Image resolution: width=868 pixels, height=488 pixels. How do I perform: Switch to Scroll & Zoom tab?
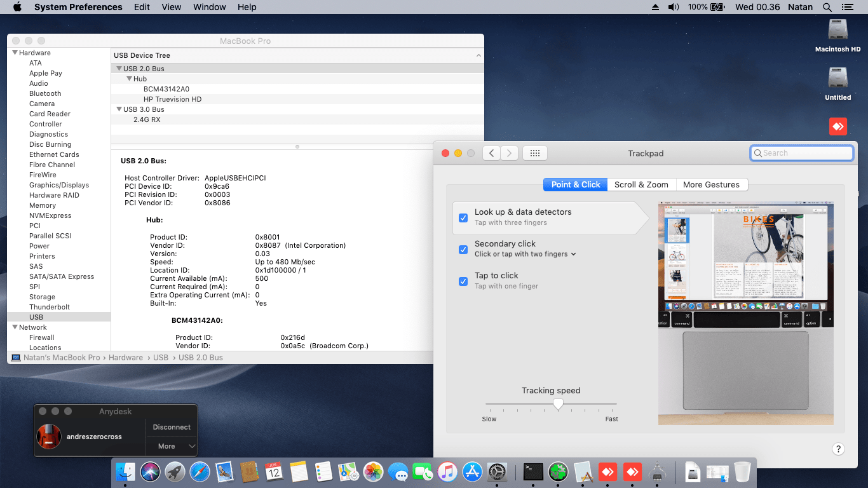coord(641,184)
